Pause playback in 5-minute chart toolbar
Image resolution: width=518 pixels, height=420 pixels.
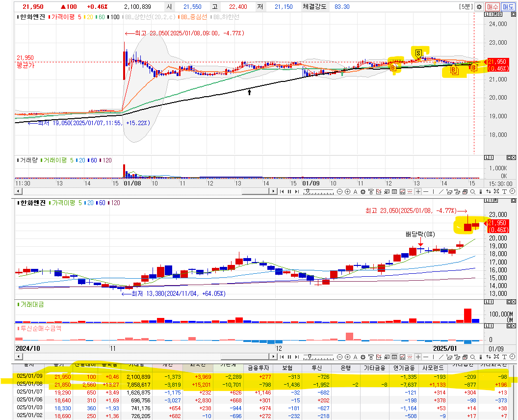tap(289, 192)
